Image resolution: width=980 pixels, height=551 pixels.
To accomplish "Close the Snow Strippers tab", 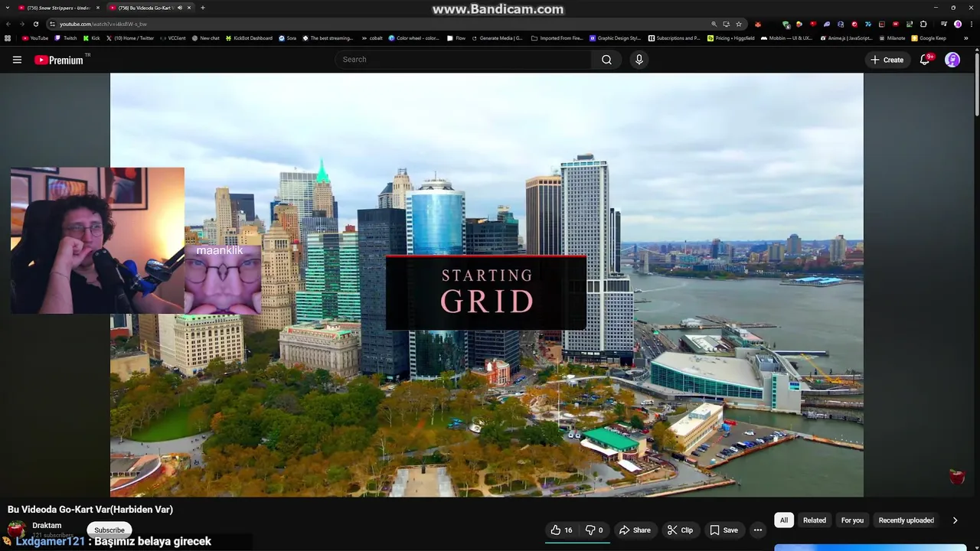I will click(98, 8).
